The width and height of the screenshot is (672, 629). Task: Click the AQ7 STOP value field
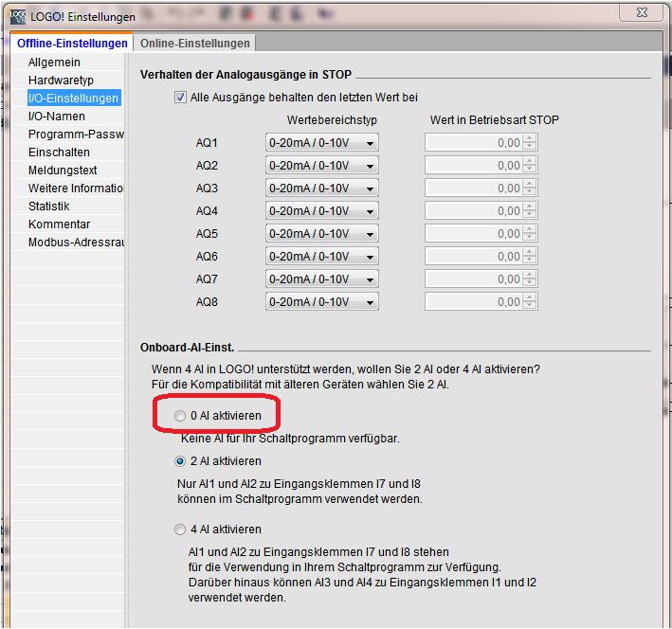pyautogui.click(x=474, y=279)
